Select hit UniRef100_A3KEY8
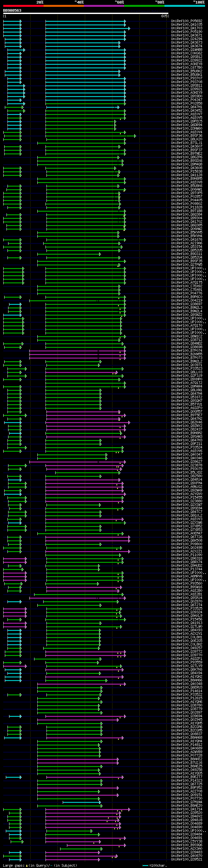 (187, 64)
